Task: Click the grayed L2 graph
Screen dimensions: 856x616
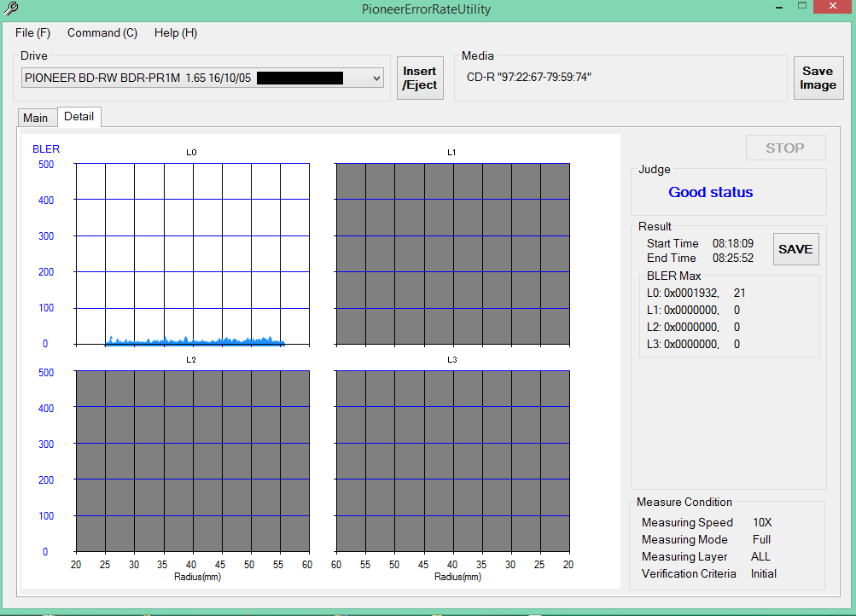Action: (193, 461)
